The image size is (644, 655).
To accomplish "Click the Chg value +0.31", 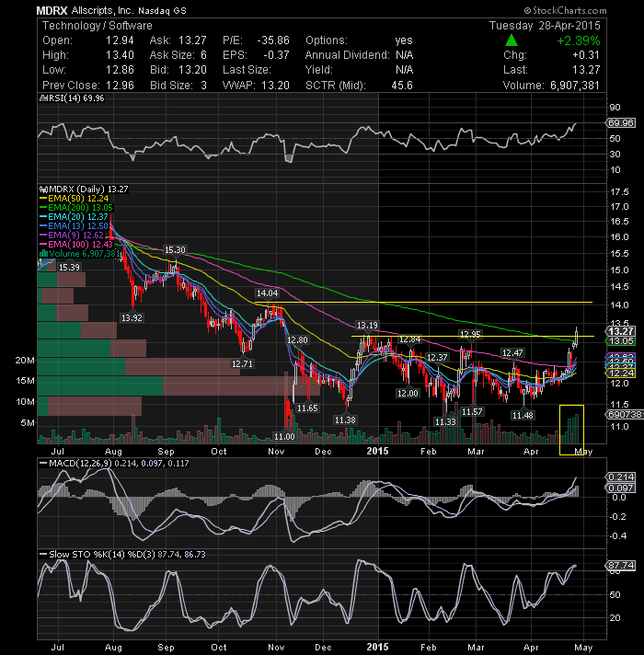I will 585,55.
